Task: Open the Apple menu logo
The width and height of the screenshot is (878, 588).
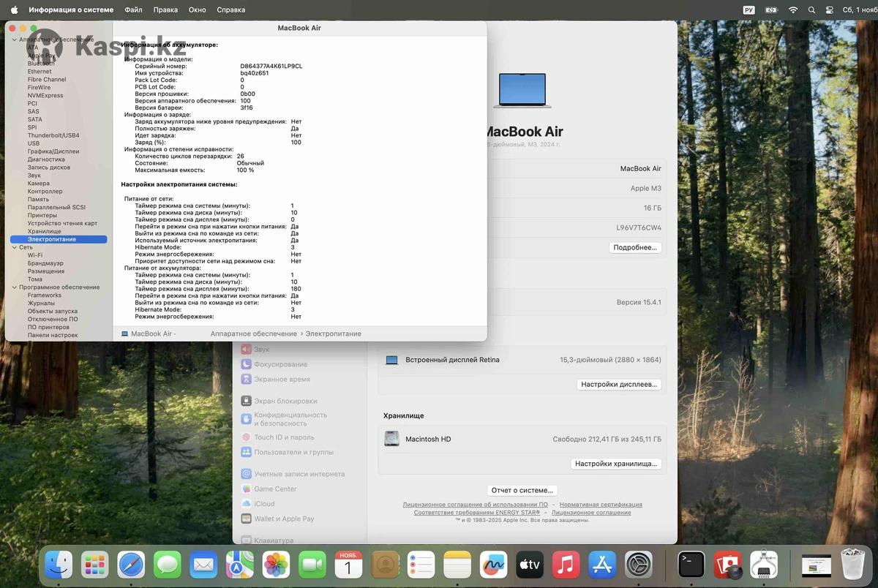Action: (x=14, y=10)
